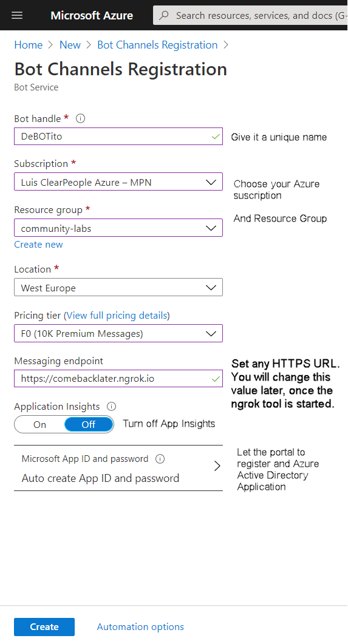Viewport: 348px width, 644px height.
Task: Show Application Insights info icon
Action: [x=111, y=407]
